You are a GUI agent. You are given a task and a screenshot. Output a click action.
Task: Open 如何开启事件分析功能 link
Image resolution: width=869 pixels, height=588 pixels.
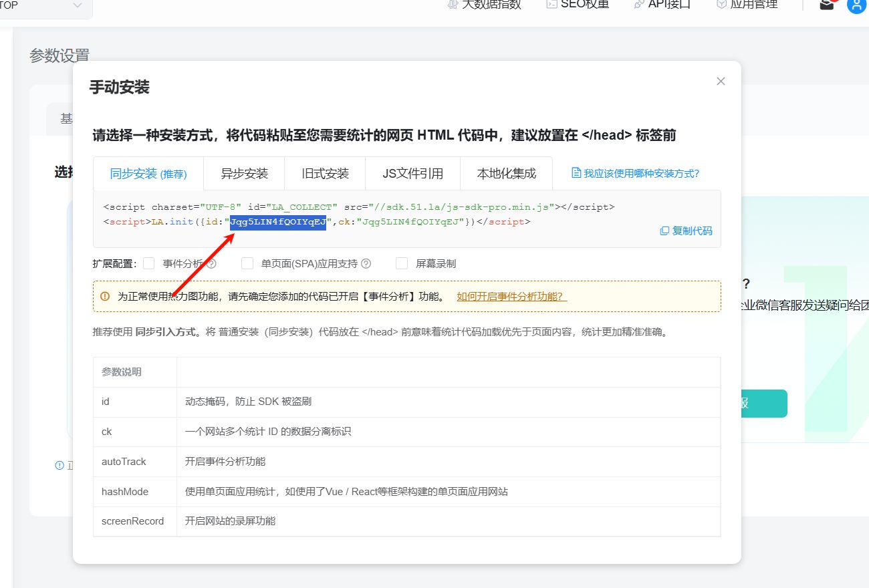tap(511, 297)
